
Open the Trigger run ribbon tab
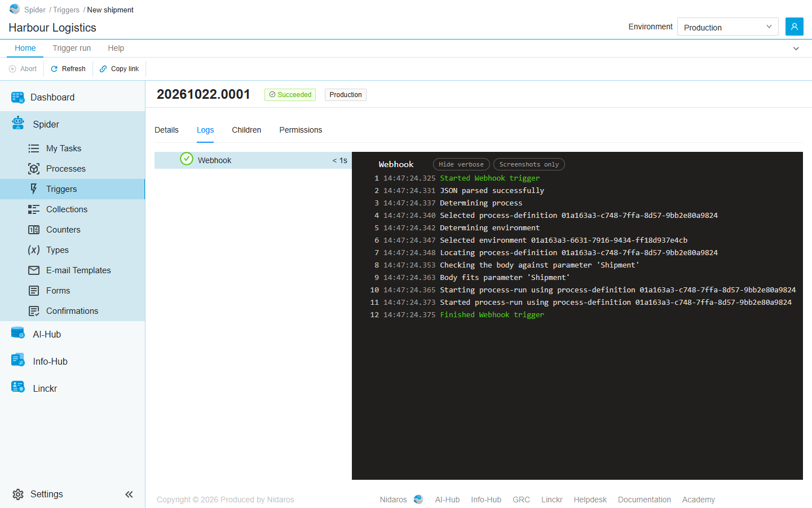click(x=72, y=48)
